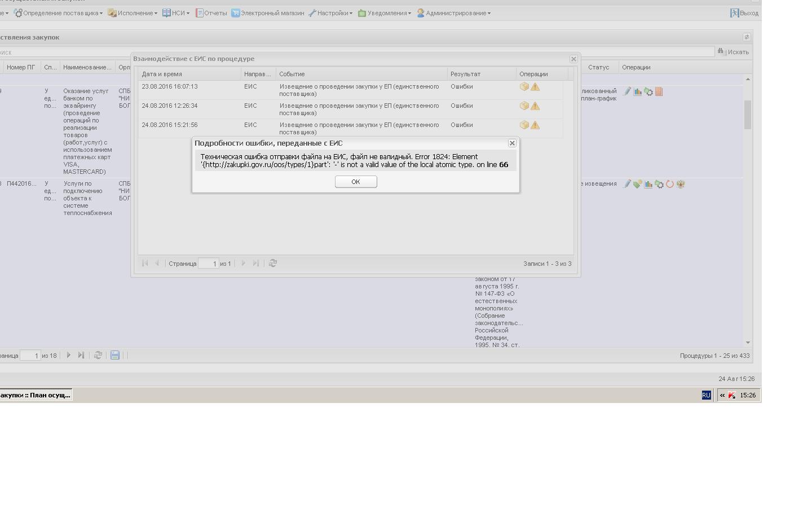Image resolution: width=812 pixels, height=508 pixels.
Task: Expand the Уведомления menu
Action: point(385,13)
